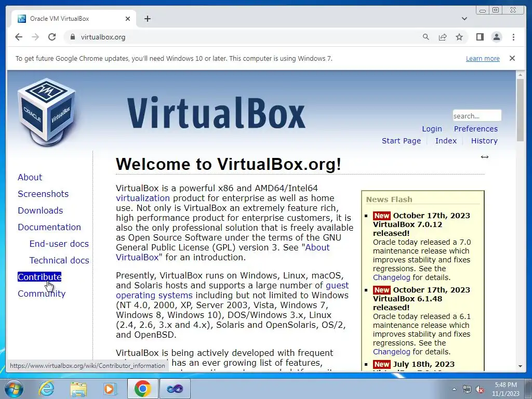Image resolution: width=532 pixels, height=399 pixels.
Task: Click the forward navigation arrow
Action: point(35,37)
